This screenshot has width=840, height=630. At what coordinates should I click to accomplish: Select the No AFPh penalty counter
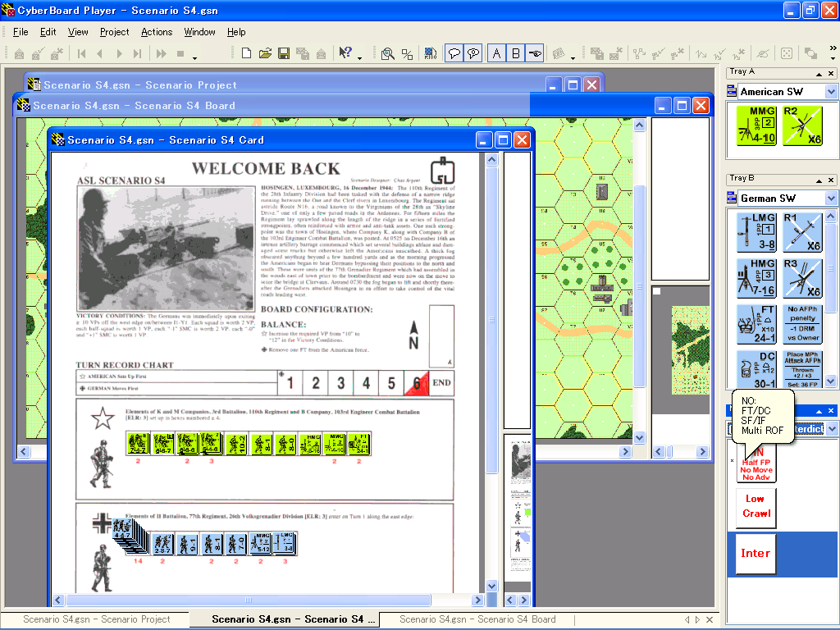point(802,324)
